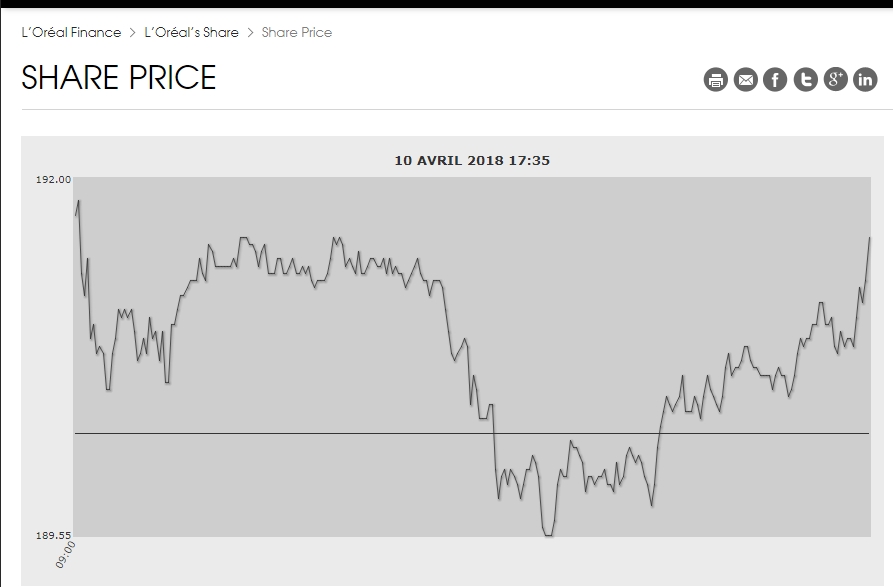Click the Twitter share icon
This screenshot has width=893, height=587.
805,80
